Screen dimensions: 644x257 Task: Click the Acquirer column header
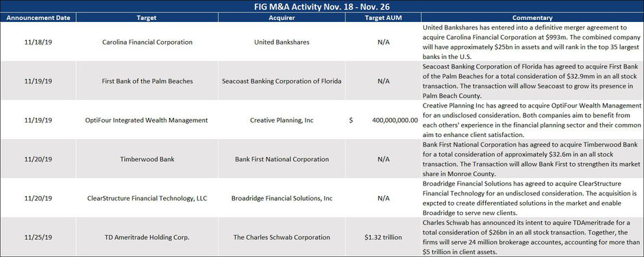(x=282, y=18)
